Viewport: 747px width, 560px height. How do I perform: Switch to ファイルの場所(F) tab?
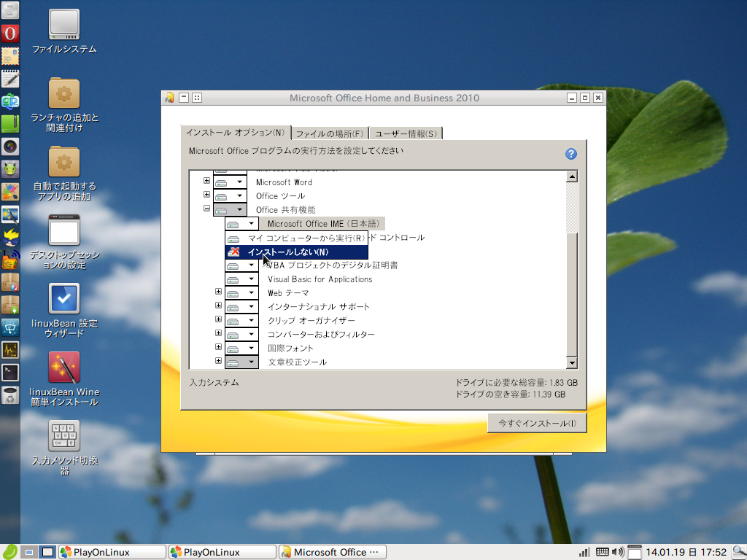click(x=330, y=134)
